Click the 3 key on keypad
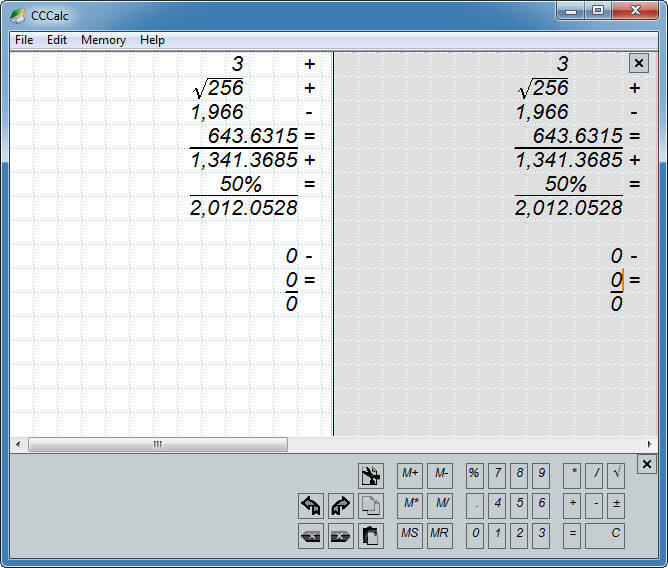This screenshot has width=668, height=568. point(541,536)
